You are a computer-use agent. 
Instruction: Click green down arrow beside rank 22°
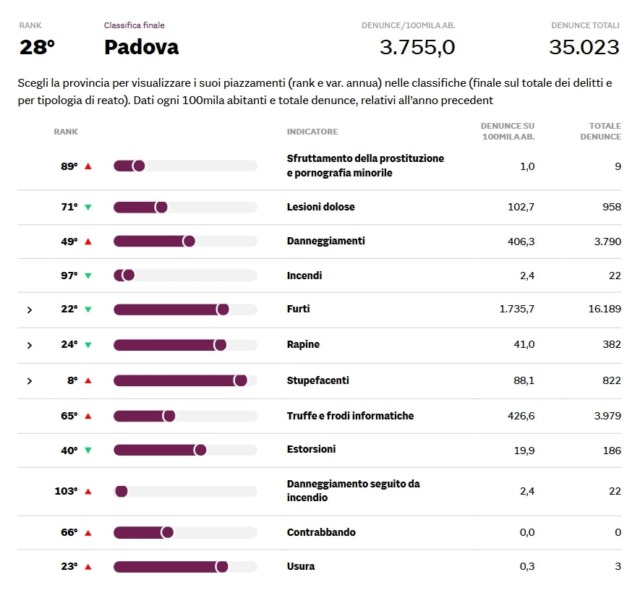[x=88, y=310]
